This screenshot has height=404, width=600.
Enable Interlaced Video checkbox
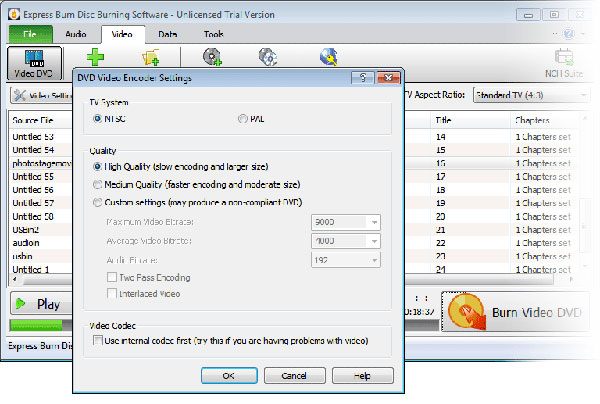tap(112, 293)
